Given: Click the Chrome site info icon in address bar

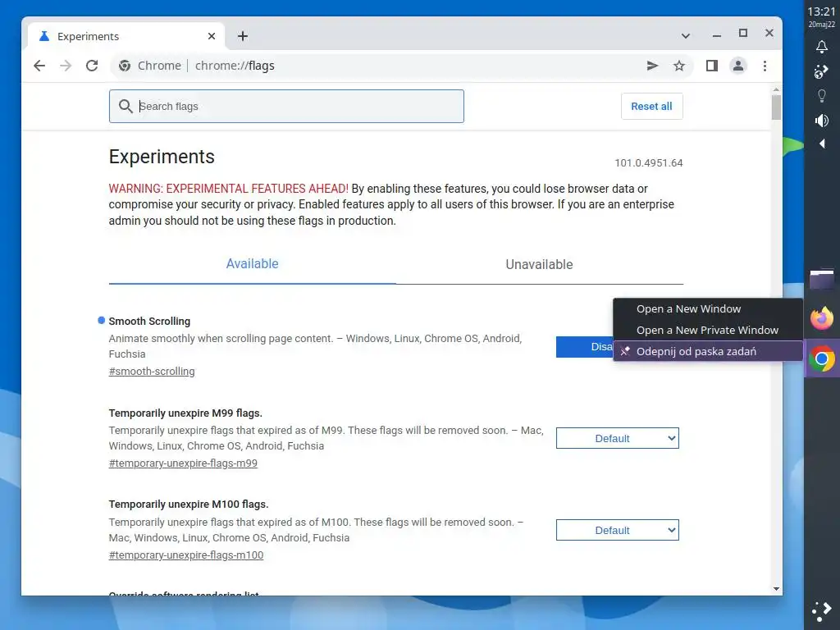Looking at the screenshot, I should 125,66.
